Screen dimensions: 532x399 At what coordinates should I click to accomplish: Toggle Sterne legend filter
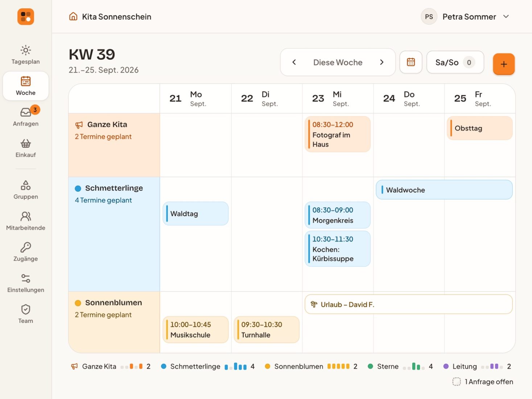point(400,366)
